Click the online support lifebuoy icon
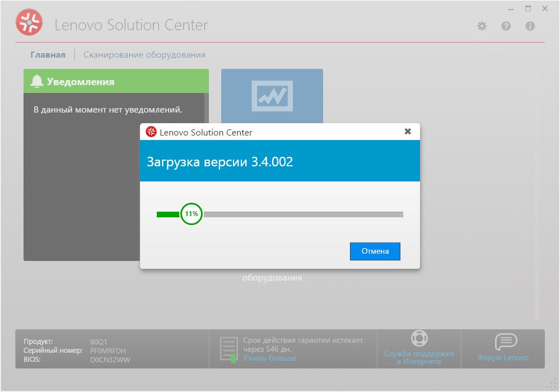 pos(419,338)
